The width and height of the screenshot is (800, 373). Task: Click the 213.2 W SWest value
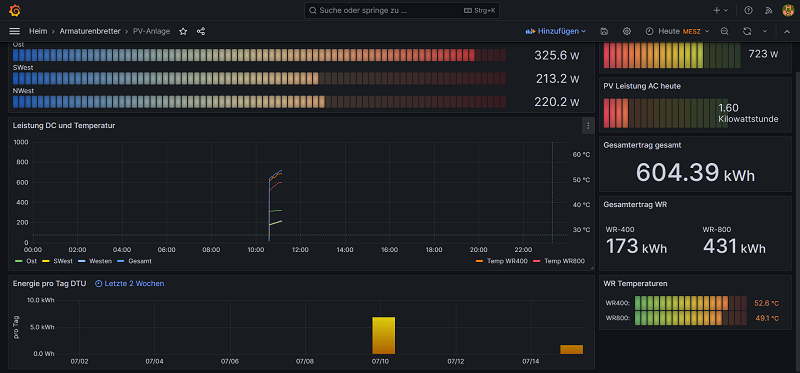pyautogui.click(x=558, y=79)
